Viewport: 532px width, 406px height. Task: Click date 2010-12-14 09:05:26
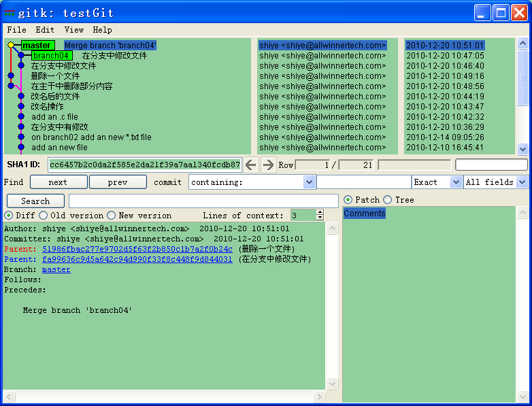445,137
